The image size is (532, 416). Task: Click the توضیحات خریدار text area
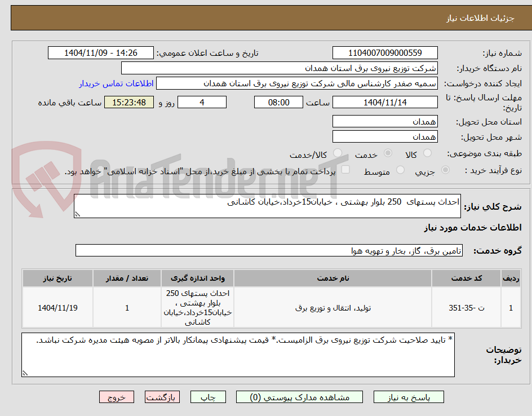pyautogui.click(x=238, y=355)
